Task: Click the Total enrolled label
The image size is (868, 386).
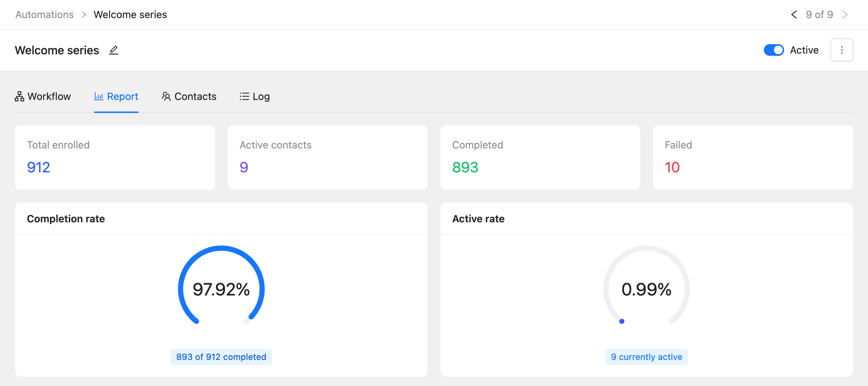Action: point(58,145)
